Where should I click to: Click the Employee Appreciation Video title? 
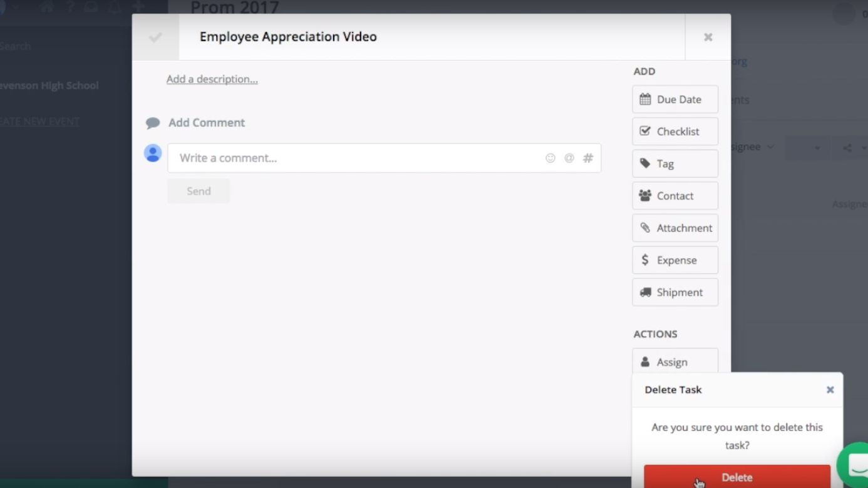tap(288, 37)
